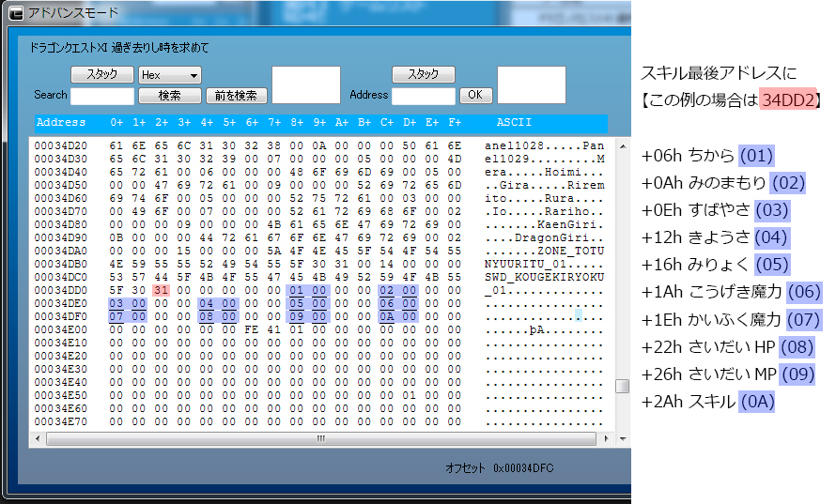Click the horizontal scrollbar left arrow

(38, 439)
